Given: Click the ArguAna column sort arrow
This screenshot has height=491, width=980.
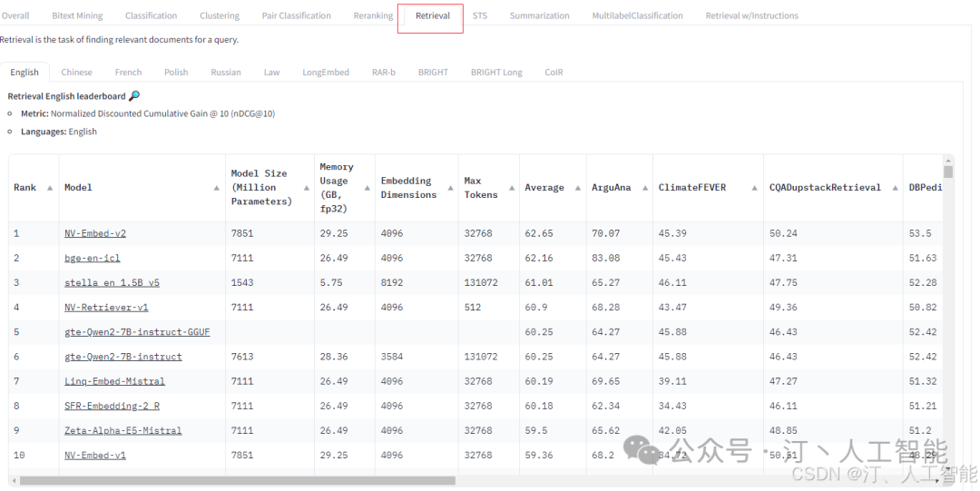Looking at the screenshot, I should [643, 188].
